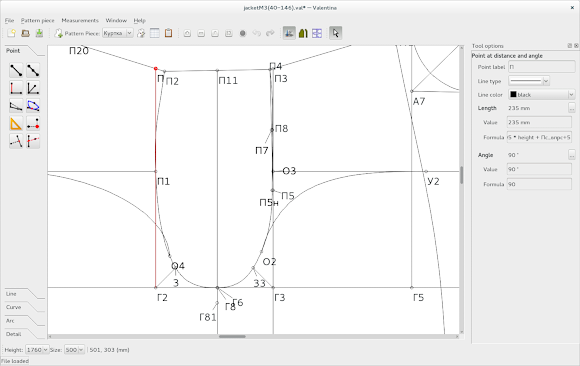Select the Perpendicular point along line tool
The height and width of the screenshot is (366, 580).
point(16,141)
